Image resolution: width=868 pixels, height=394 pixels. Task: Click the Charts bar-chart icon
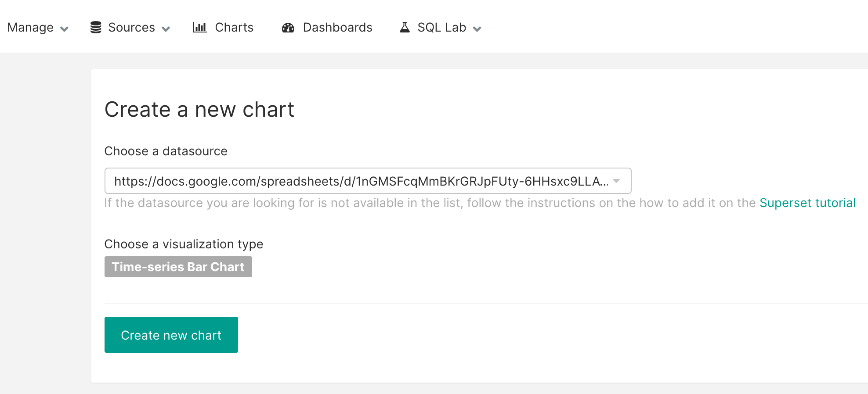coord(200,27)
